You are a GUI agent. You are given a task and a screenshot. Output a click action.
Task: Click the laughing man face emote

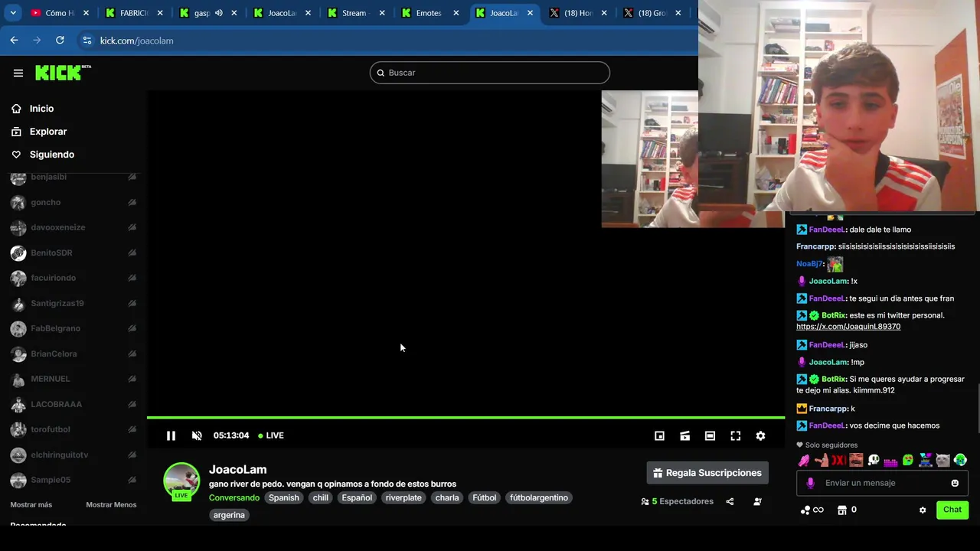856,460
